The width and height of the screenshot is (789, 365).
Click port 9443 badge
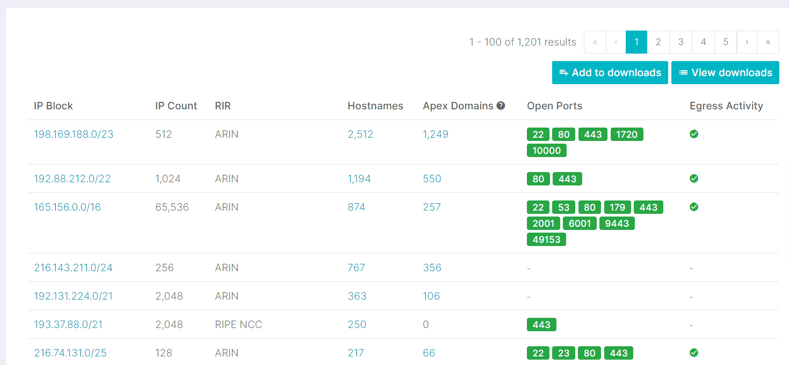[x=617, y=223]
